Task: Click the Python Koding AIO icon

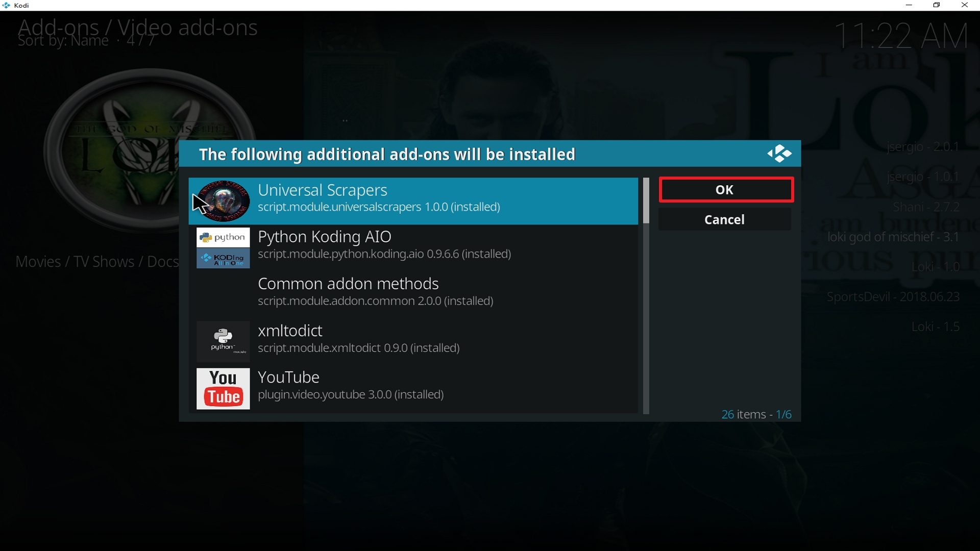Action: click(x=223, y=248)
